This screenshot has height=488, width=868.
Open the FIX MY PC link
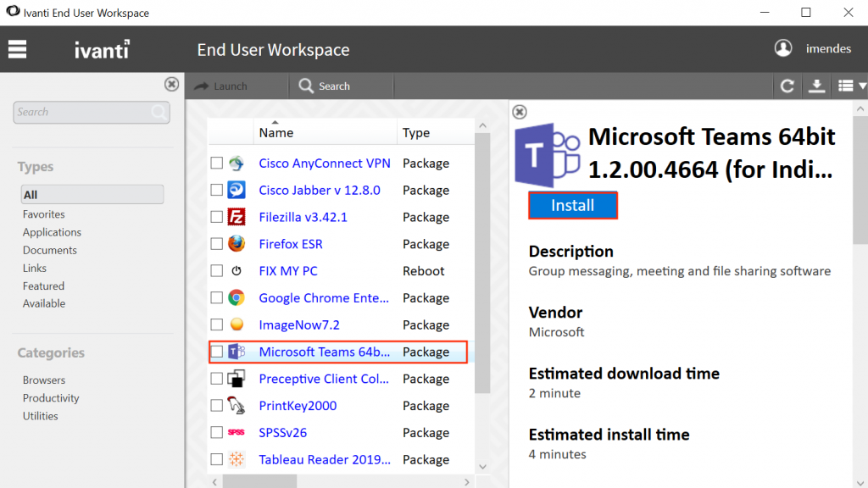pos(288,271)
